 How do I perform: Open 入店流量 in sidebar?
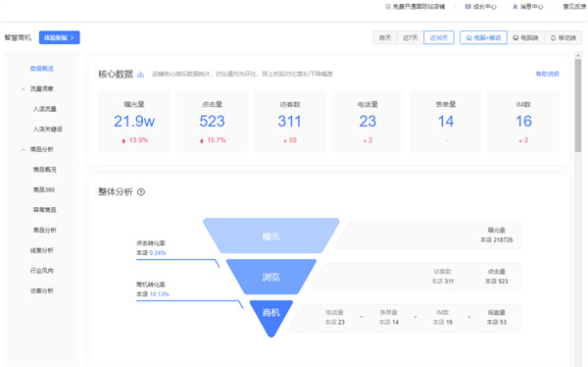(45, 109)
